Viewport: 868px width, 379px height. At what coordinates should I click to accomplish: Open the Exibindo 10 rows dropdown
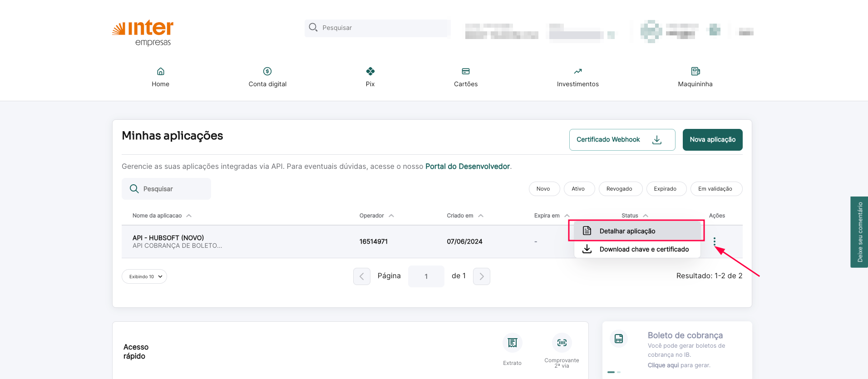144,276
